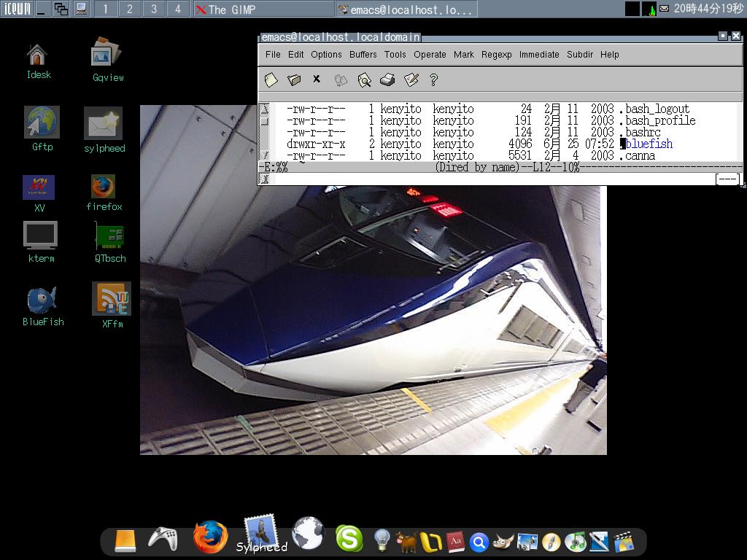This screenshot has height=560, width=747.
Task: Switch to The GIMP taskbar window
Action: [264, 9]
